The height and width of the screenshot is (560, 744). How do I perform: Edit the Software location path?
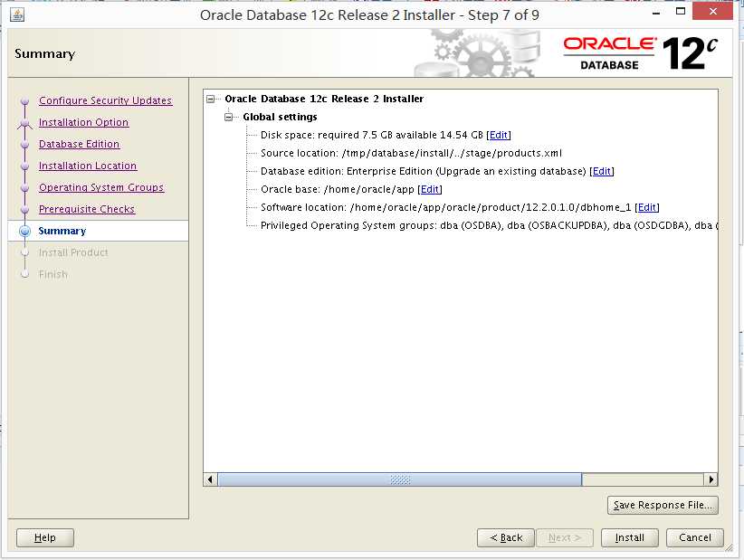tap(647, 207)
